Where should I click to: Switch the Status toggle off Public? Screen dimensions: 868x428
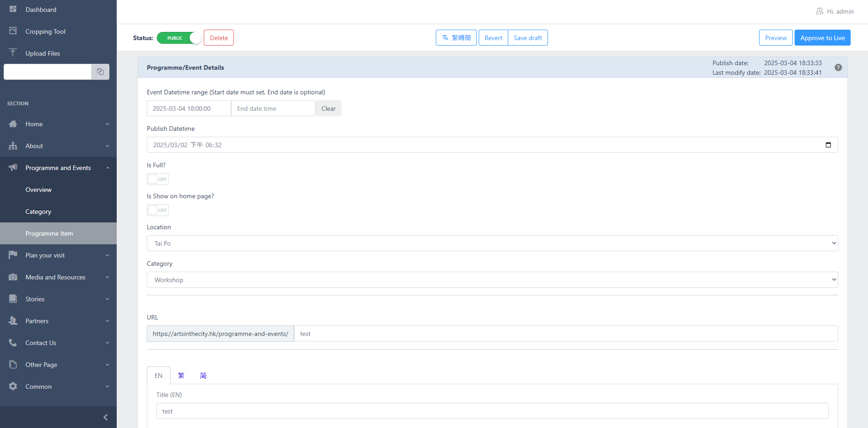click(x=179, y=38)
